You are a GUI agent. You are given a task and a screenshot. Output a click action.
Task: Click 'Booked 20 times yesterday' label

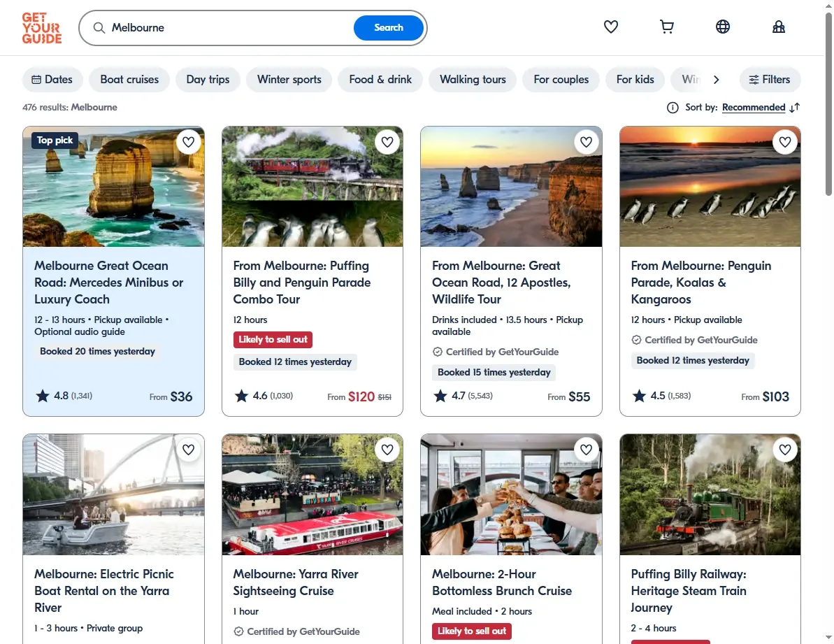[97, 351]
